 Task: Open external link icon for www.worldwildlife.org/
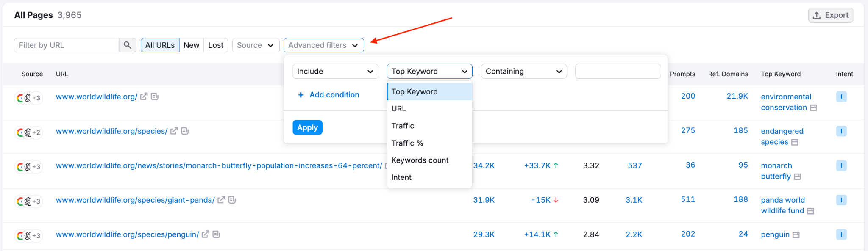(144, 97)
